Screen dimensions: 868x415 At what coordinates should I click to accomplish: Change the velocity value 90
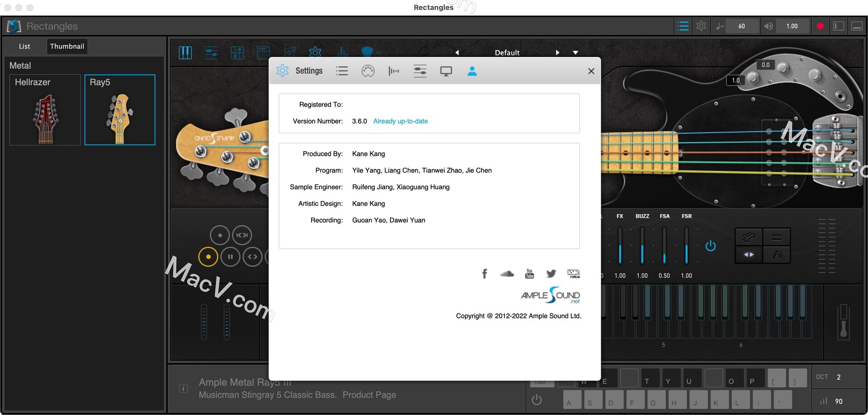pos(839,401)
